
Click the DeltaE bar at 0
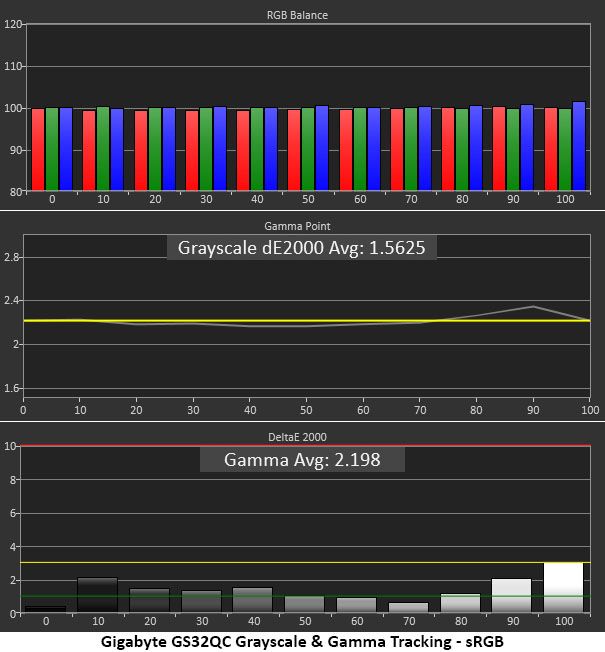(45, 609)
